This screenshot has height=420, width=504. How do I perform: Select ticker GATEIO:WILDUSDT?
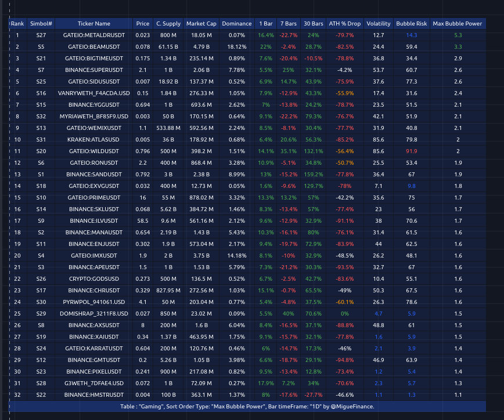click(x=94, y=151)
